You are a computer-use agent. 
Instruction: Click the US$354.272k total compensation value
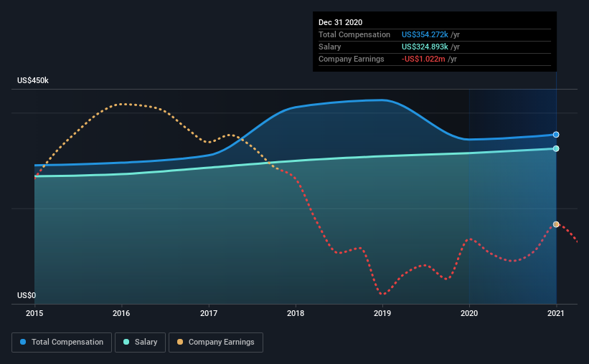point(425,34)
